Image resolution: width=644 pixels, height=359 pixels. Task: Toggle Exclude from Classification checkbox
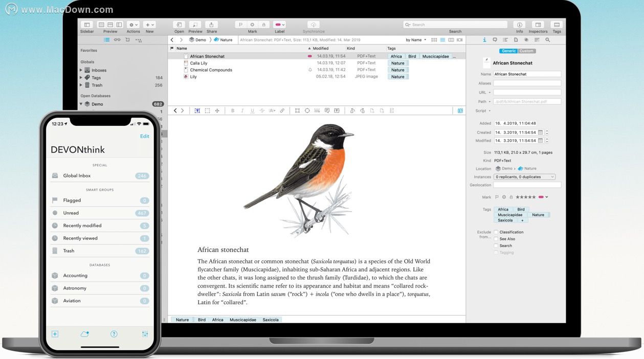click(x=496, y=232)
